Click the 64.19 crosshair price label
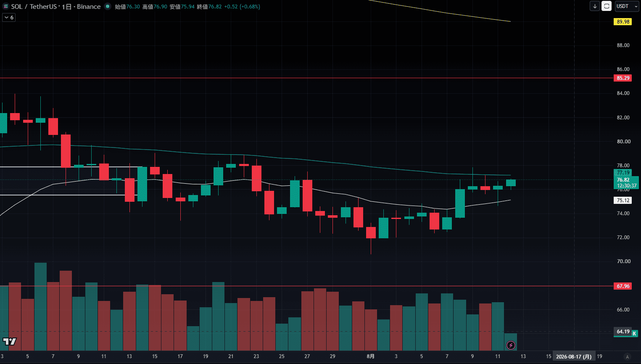641x364 pixels. [623, 332]
